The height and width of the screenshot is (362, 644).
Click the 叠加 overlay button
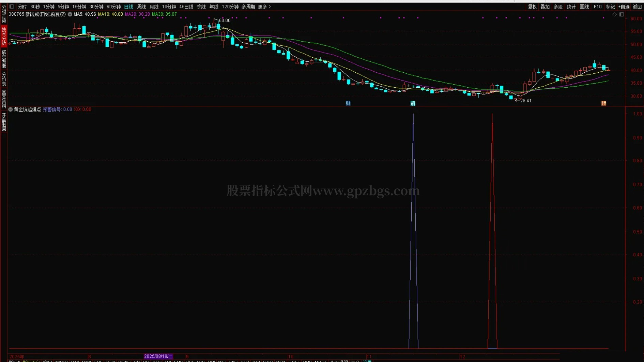pos(545,7)
